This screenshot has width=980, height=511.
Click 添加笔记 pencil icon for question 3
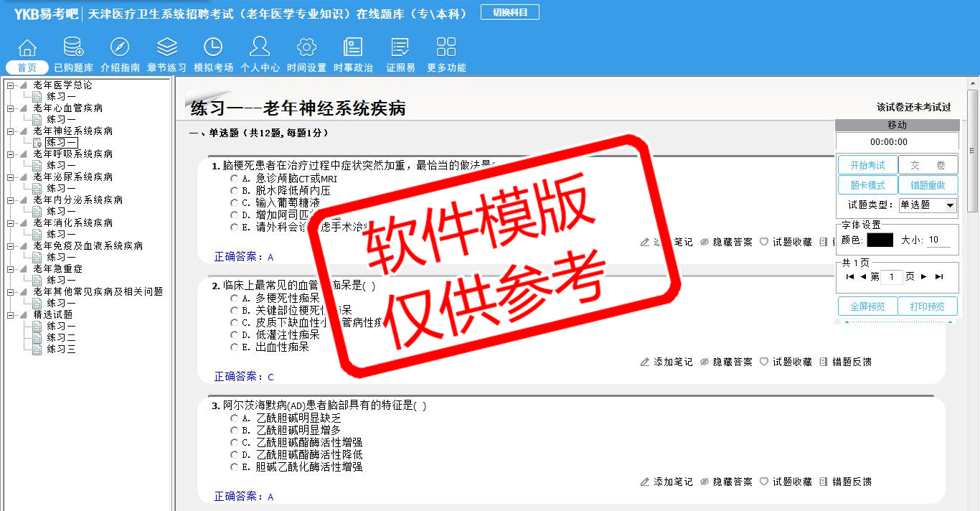[x=645, y=482]
